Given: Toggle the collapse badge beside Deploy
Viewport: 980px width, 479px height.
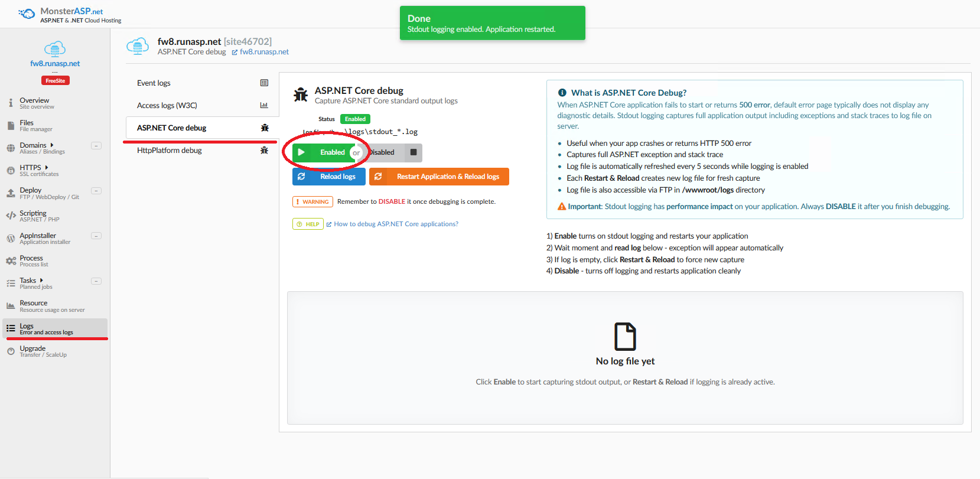Looking at the screenshot, I should pyautogui.click(x=96, y=191).
